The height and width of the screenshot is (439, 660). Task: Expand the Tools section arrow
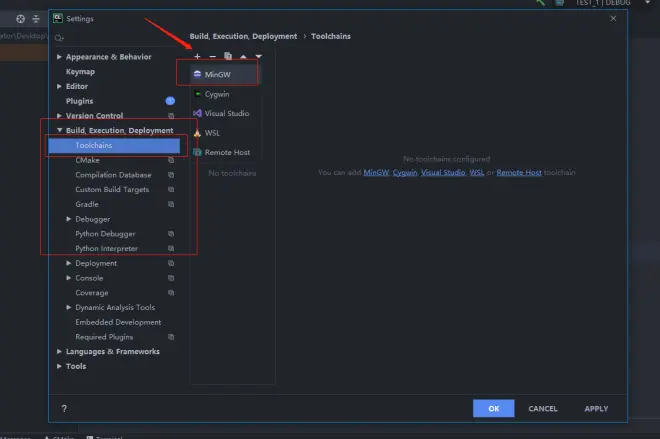click(x=59, y=366)
